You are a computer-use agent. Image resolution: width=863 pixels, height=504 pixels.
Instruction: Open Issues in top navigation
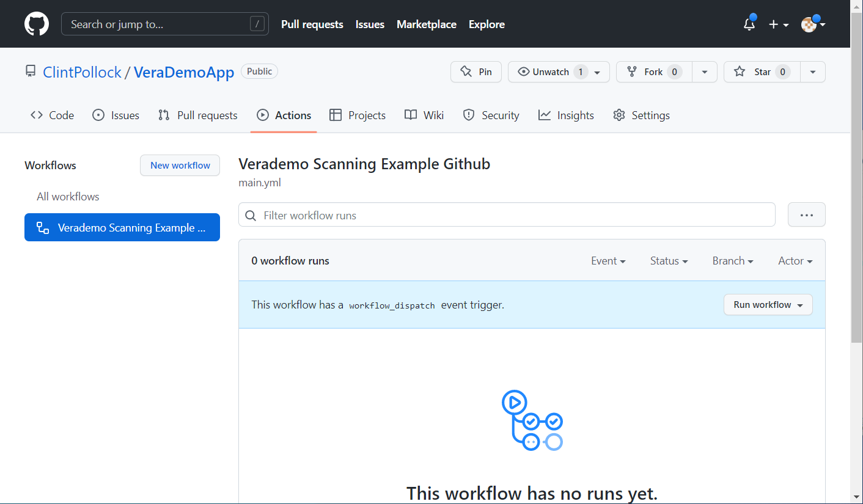click(370, 24)
